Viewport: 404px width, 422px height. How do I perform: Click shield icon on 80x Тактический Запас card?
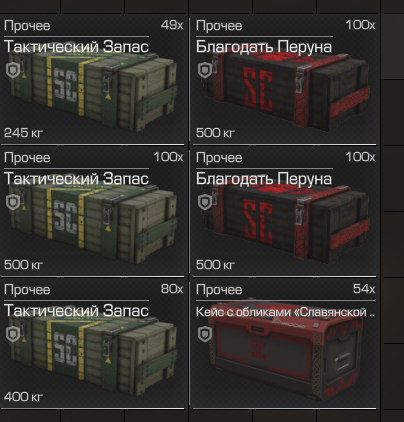pos(13,334)
